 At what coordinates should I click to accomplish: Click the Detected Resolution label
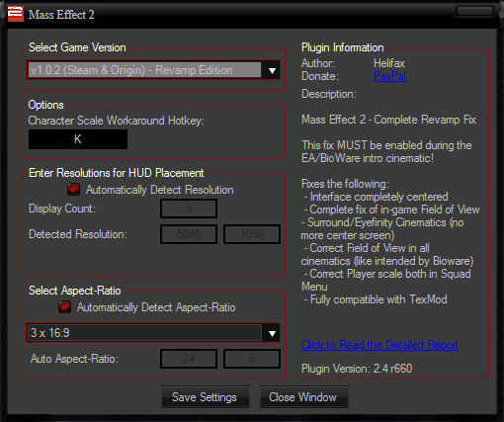coord(78,234)
